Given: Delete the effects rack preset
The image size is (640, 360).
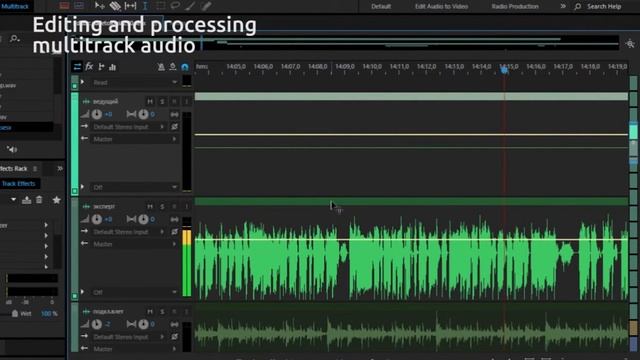Looking at the screenshot, I should [x=39, y=200].
